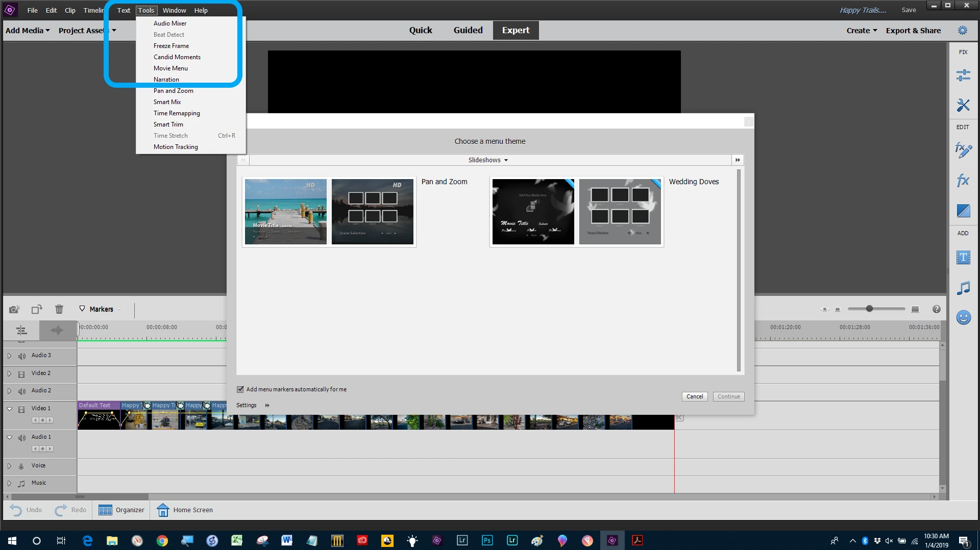Switch to the Quick tab
This screenshot has width=980, height=550.
click(x=421, y=30)
